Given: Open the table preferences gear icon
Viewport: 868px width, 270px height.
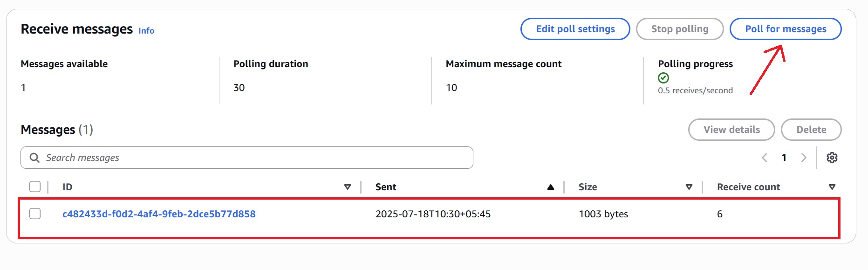Looking at the screenshot, I should [832, 158].
